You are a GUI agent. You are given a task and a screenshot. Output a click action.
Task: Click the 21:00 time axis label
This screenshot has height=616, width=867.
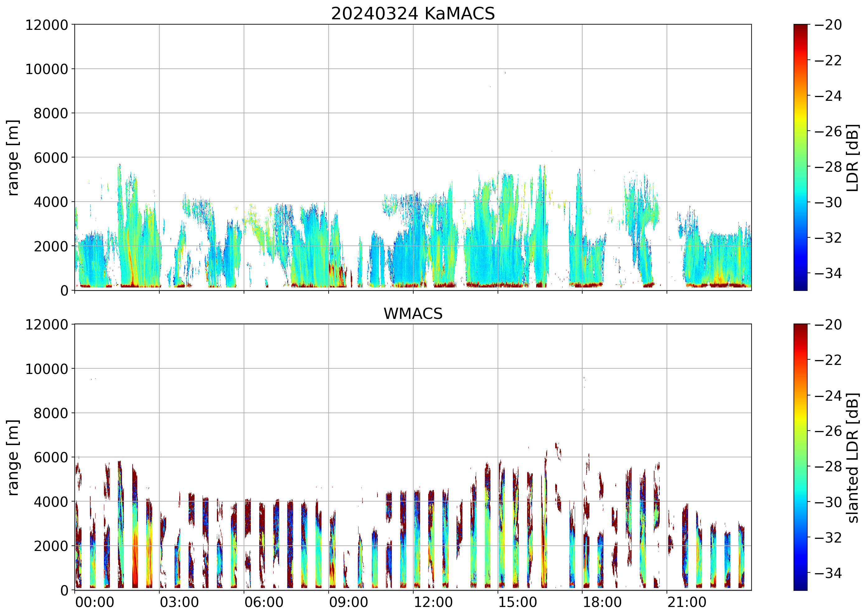687,602
